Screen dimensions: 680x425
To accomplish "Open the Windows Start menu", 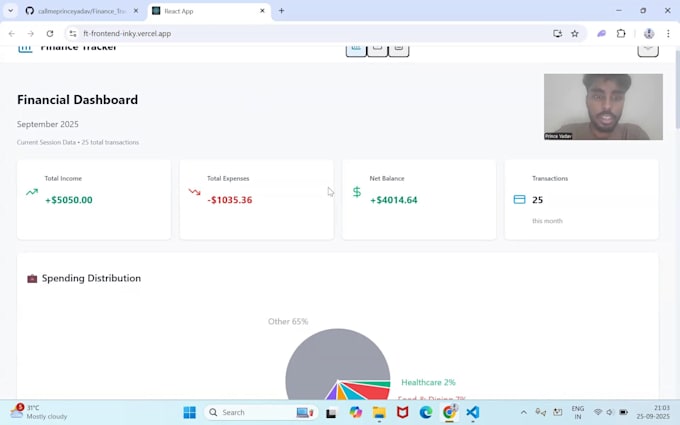I will [190, 412].
